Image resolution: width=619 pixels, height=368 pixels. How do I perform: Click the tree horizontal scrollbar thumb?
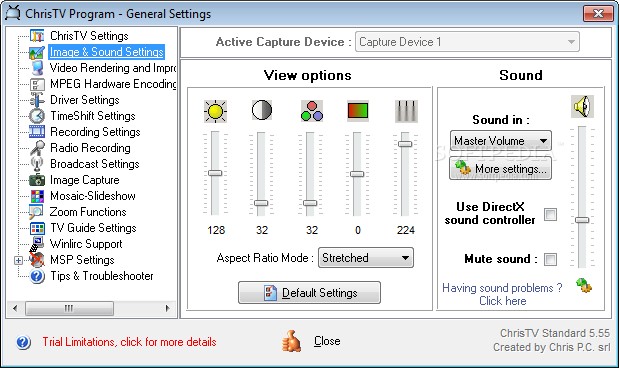coord(69,308)
